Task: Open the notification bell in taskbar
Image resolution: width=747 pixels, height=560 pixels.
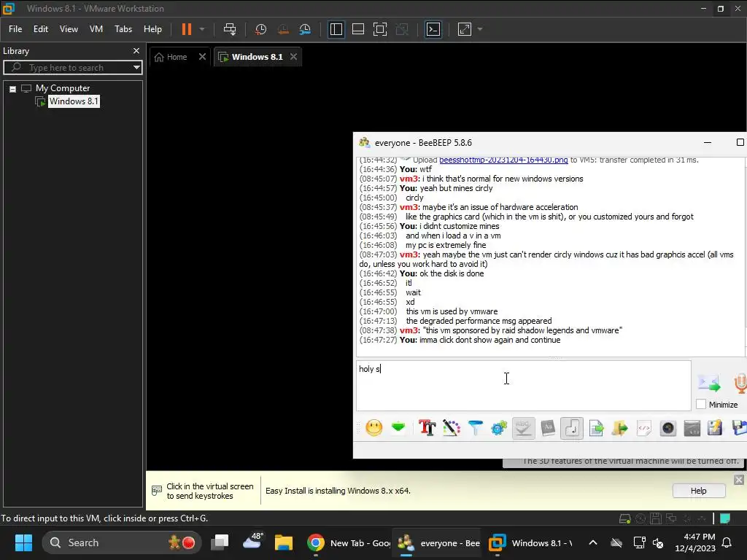Action: click(727, 542)
